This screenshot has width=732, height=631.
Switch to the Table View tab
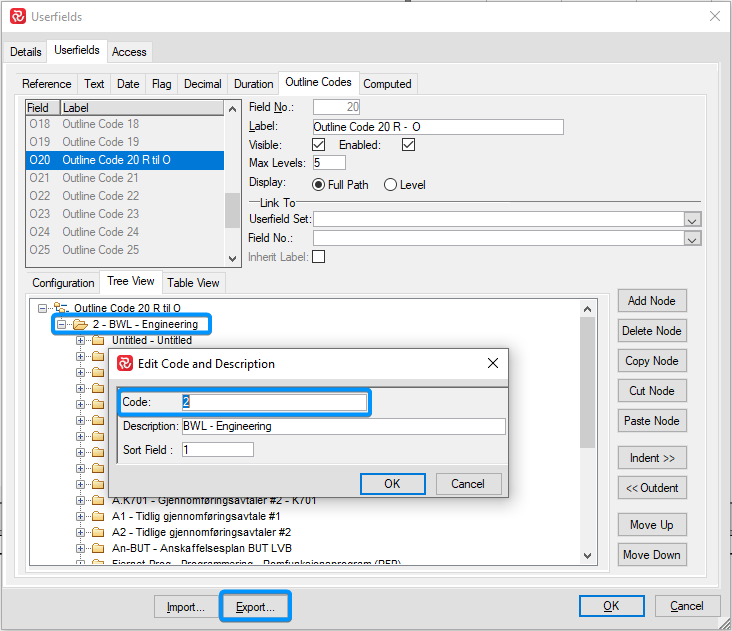click(x=193, y=283)
